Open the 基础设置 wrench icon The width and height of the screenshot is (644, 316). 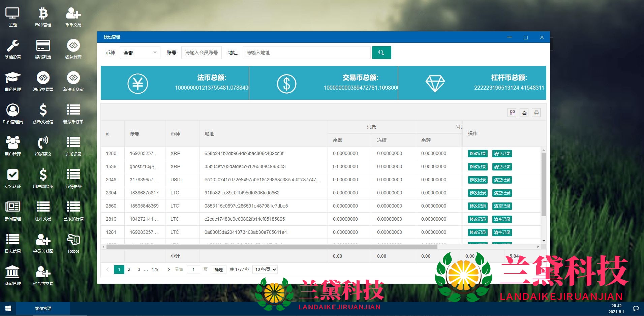click(x=13, y=49)
